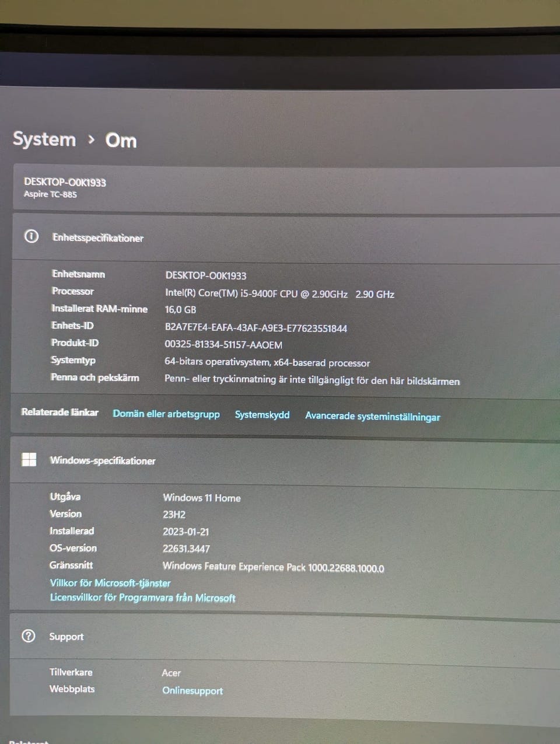Open Avancerade systeminställningar link
Image resolution: width=560 pixels, height=744 pixels.
point(372,416)
